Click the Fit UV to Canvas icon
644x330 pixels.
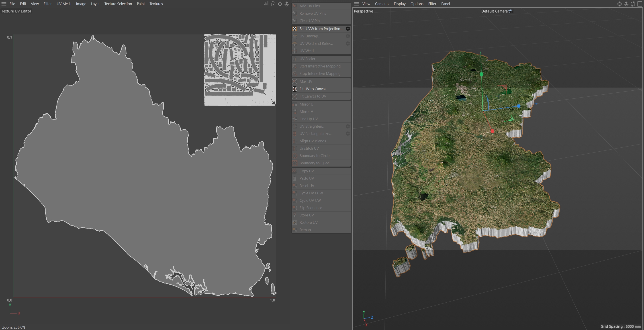pos(295,89)
